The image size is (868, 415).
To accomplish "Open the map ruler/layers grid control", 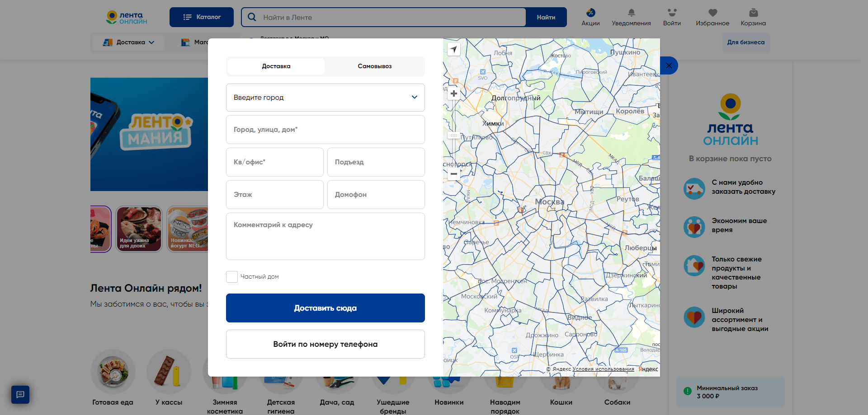I will pyautogui.click(x=453, y=135).
